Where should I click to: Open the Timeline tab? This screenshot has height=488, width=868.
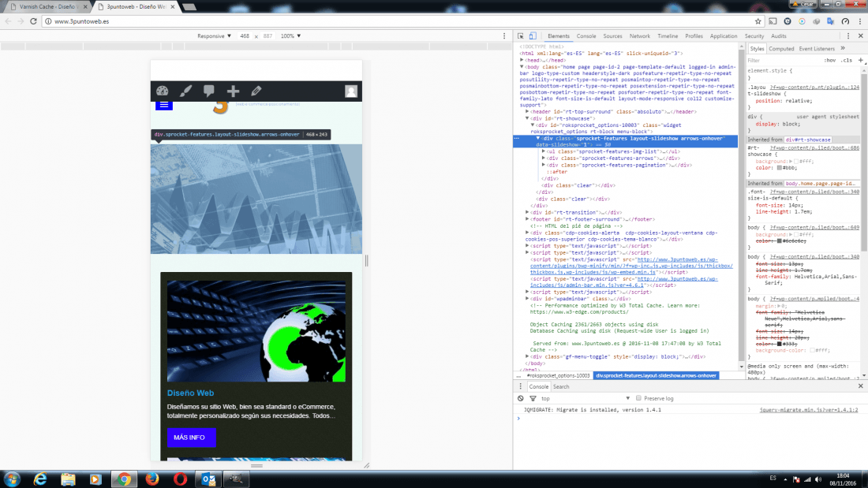tap(668, 36)
